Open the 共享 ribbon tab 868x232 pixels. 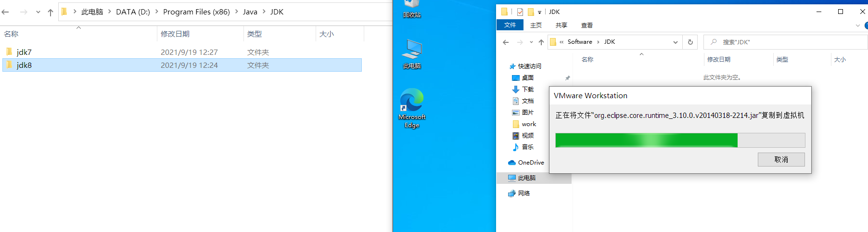[562, 26]
